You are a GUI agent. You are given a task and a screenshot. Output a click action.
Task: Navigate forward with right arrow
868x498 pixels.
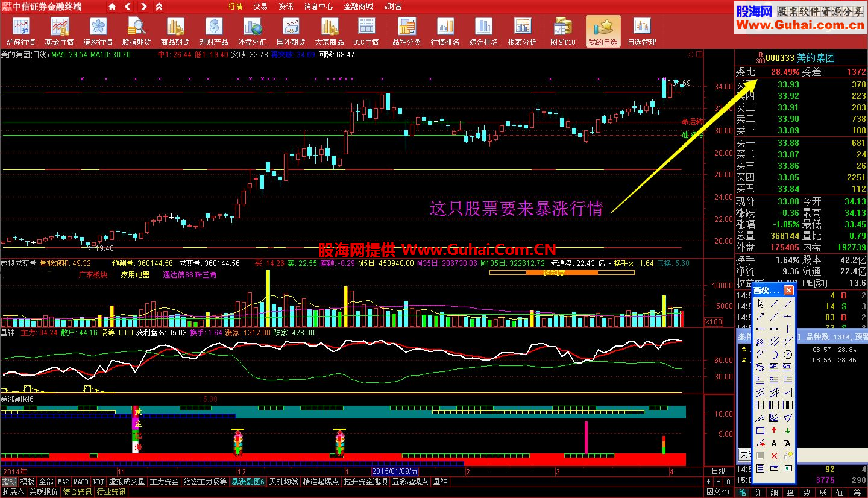pyautogui.click(x=143, y=7)
